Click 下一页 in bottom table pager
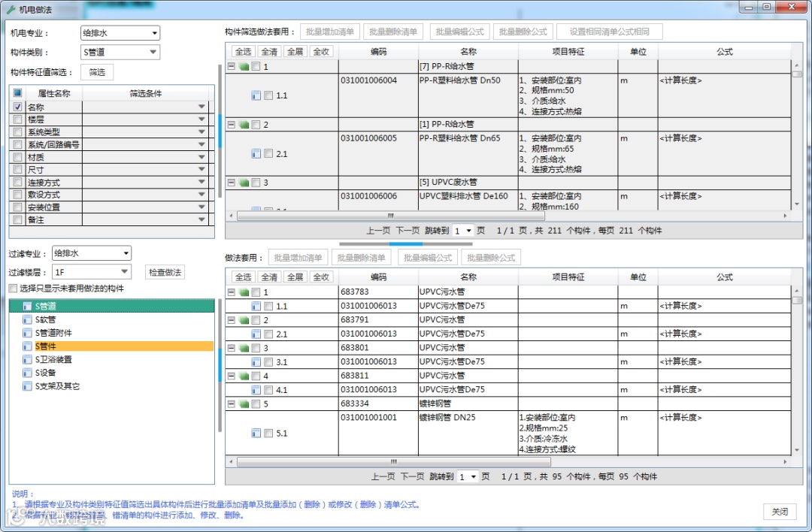 [412, 476]
